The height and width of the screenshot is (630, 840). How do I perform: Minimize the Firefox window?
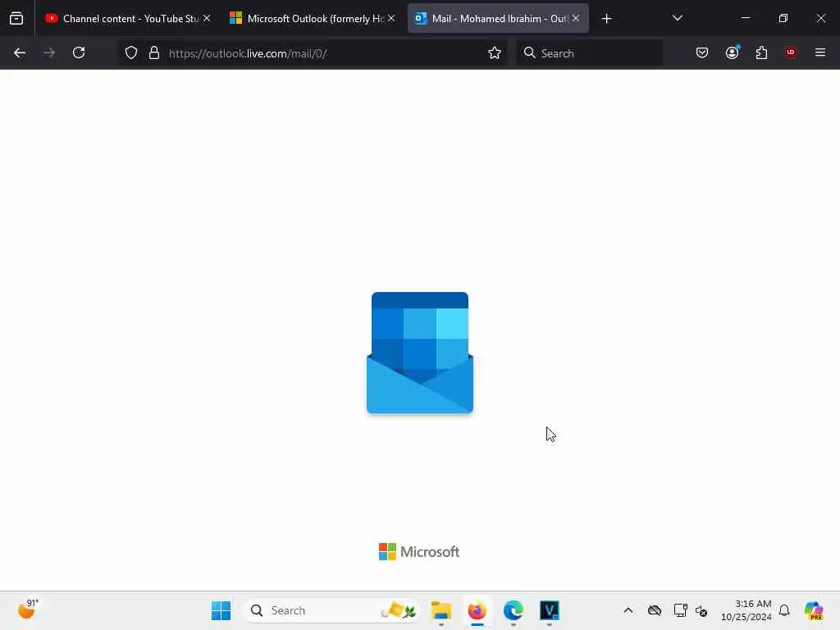pyautogui.click(x=746, y=18)
